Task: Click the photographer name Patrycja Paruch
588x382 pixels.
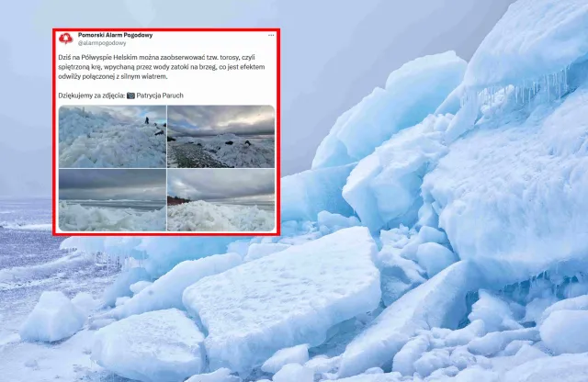Action: pos(160,95)
